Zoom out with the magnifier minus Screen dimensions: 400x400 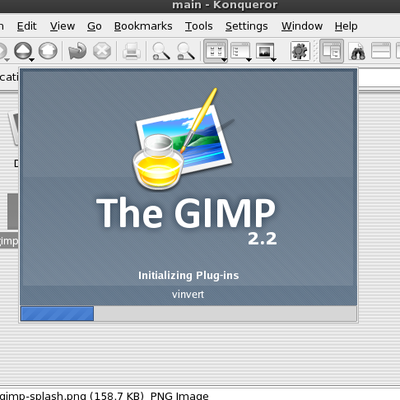click(186, 51)
